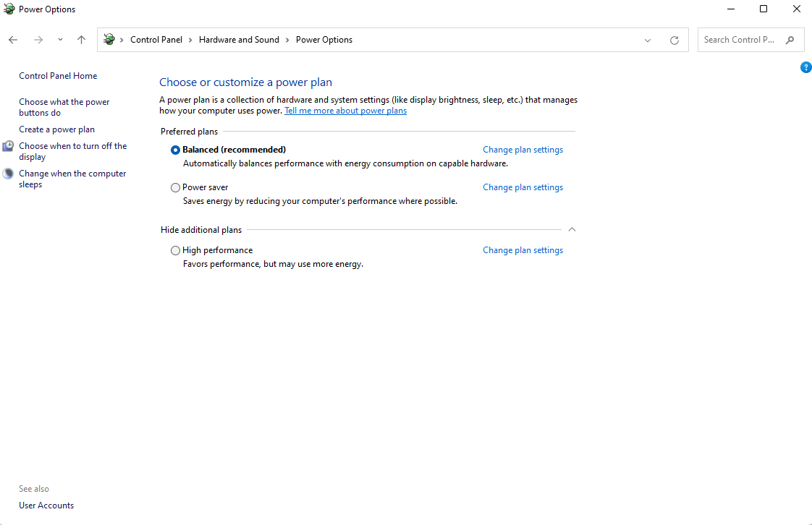Open Hardware and Sound in breadcrumb
The height and width of the screenshot is (525, 812).
point(239,40)
